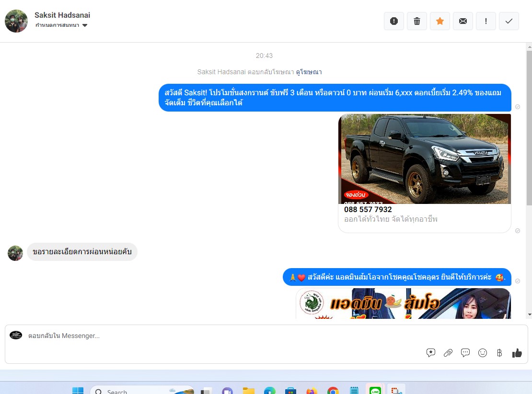The height and width of the screenshot is (394, 532).
Task: Click delivered status icon beside greeting message
Action: coord(518,281)
